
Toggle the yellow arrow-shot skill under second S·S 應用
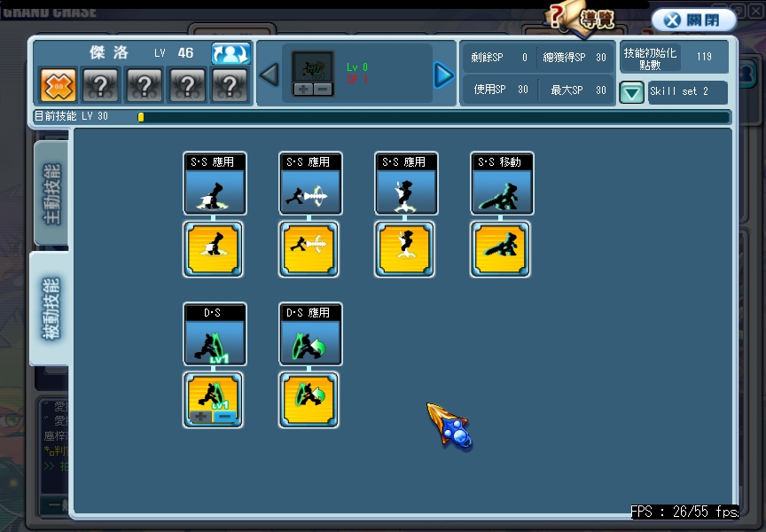click(x=309, y=249)
